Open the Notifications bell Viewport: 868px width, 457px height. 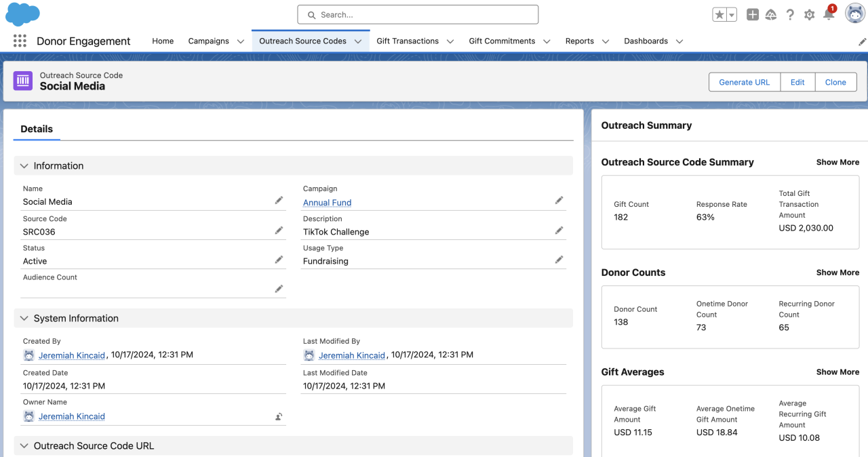pyautogui.click(x=829, y=14)
